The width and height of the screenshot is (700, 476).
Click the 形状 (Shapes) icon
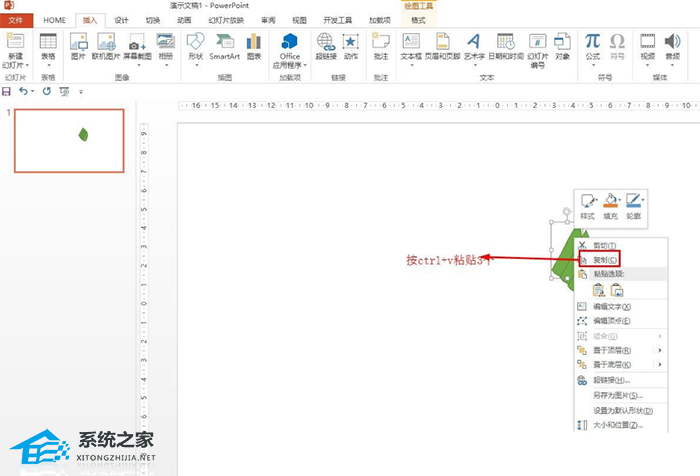196,42
